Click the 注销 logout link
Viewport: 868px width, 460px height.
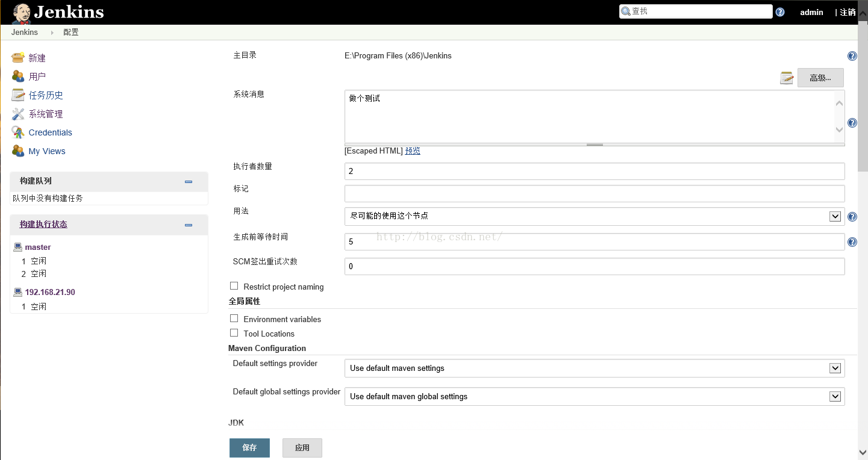(x=848, y=12)
